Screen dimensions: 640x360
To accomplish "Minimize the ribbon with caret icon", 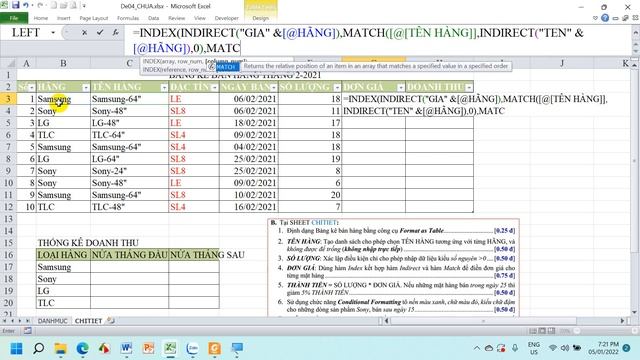I will (595, 18).
